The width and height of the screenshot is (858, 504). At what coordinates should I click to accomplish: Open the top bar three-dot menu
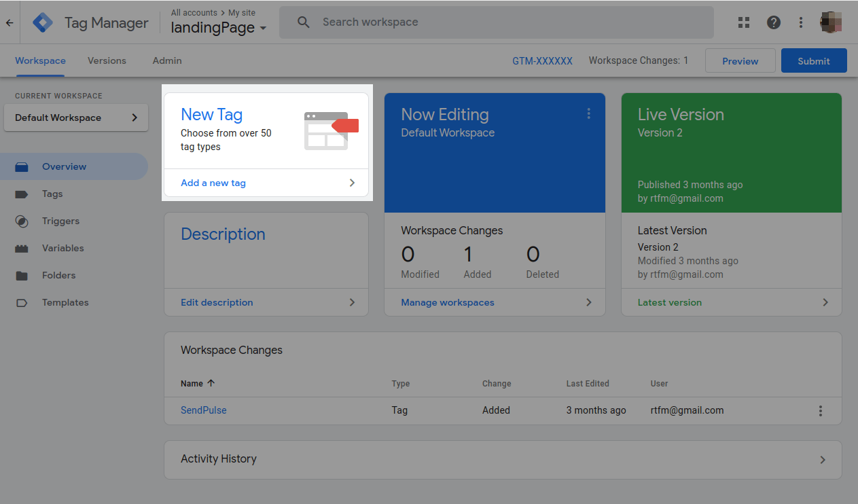(x=802, y=22)
